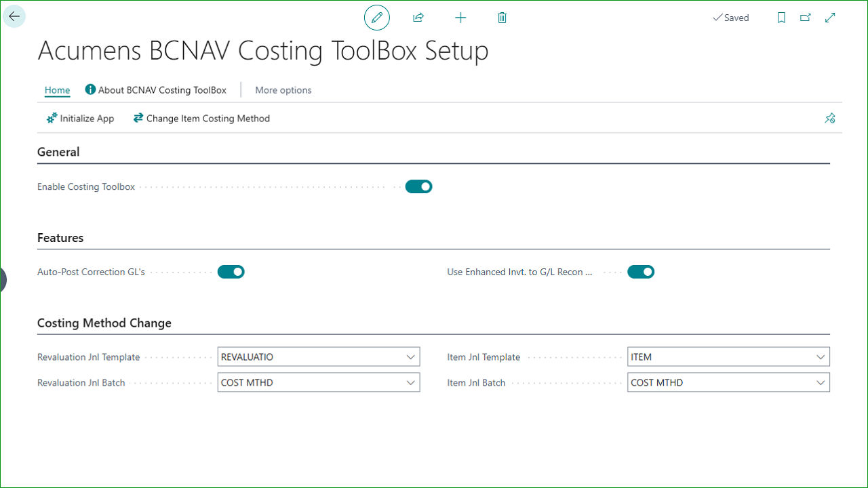Click the bookmark icon
Image resolution: width=868 pixels, height=488 pixels.
[781, 18]
